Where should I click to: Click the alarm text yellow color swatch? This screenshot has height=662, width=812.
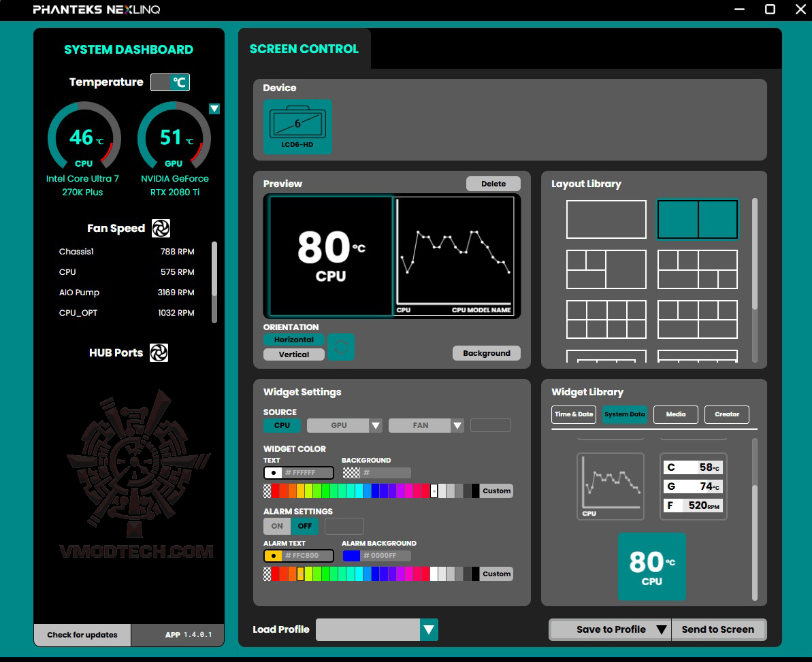click(x=273, y=556)
